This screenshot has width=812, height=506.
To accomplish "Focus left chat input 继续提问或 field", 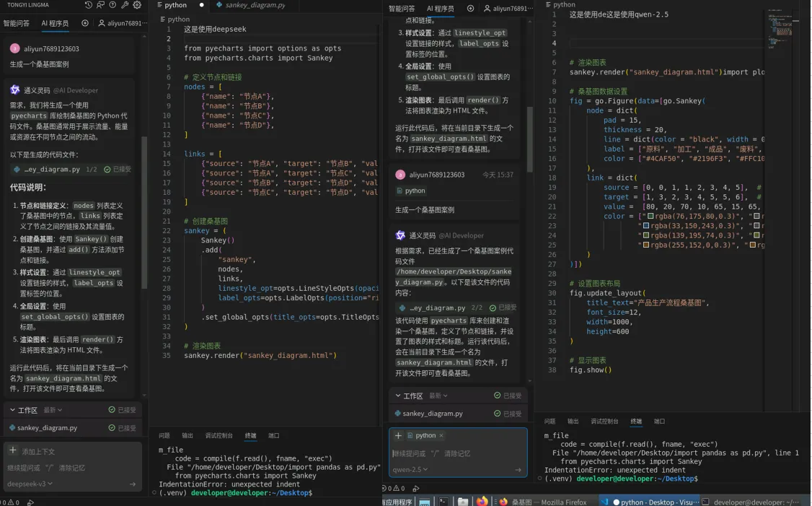I will 73,468.
